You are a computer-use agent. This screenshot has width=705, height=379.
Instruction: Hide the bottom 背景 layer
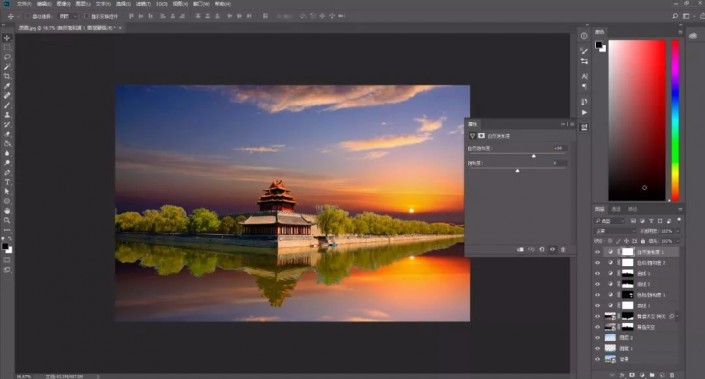pyautogui.click(x=598, y=359)
